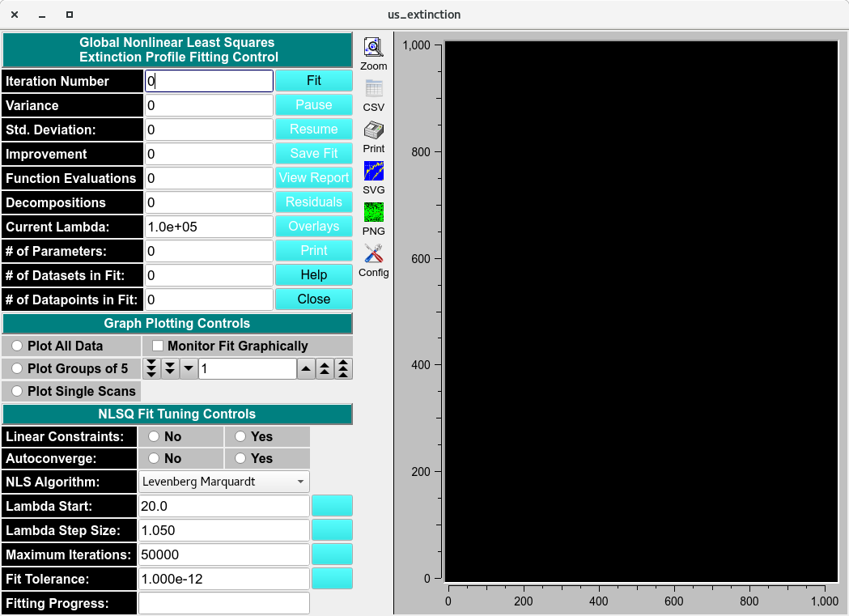Set Linear Constraints to Yes
849x616 pixels.
tap(240, 436)
